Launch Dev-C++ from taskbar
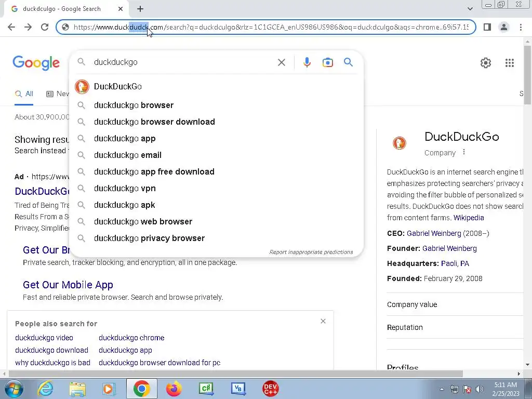The width and height of the screenshot is (532, 399). [270, 389]
